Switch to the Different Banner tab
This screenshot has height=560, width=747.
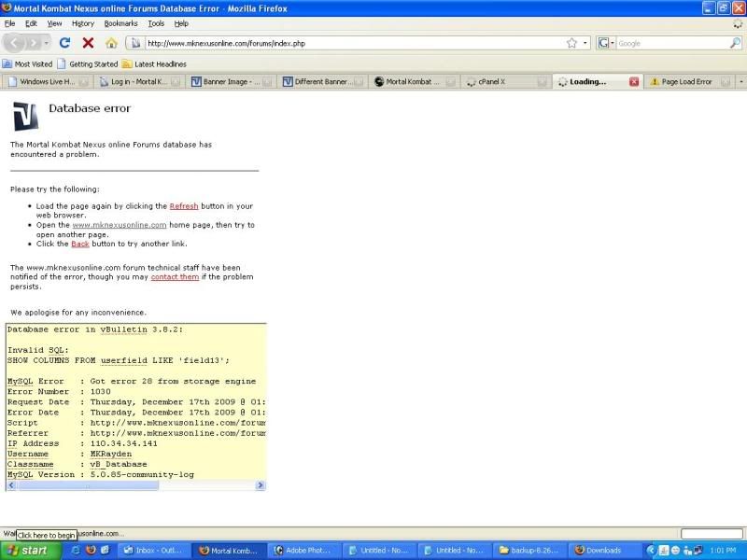[x=321, y=82]
